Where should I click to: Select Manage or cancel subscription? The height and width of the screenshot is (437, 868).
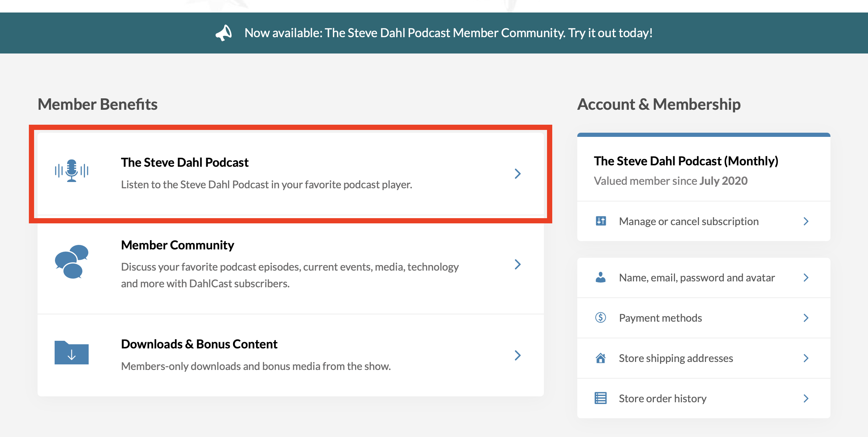(x=704, y=221)
